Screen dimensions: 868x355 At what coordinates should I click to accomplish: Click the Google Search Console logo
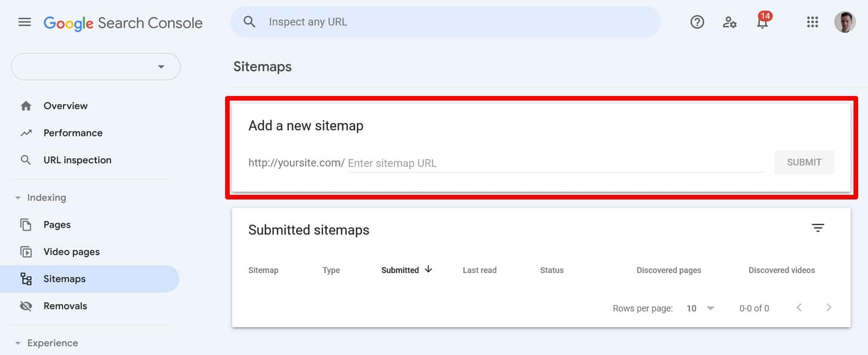click(123, 23)
